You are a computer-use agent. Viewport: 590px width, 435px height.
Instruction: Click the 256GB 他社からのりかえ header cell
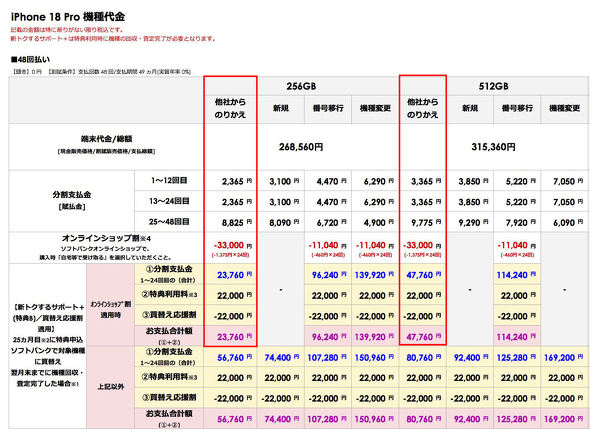pyautogui.click(x=230, y=108)
